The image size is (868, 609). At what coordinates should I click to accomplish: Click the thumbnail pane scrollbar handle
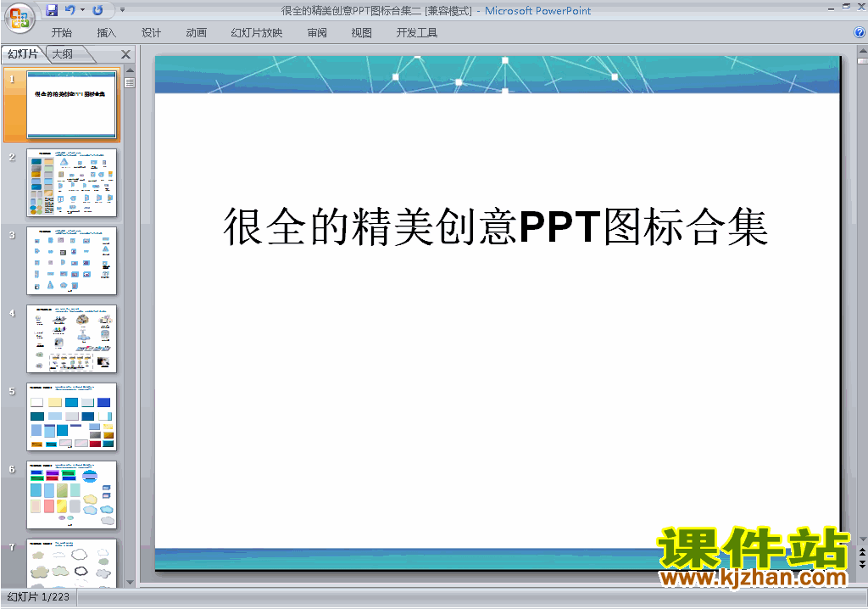[x=130, y=83]
